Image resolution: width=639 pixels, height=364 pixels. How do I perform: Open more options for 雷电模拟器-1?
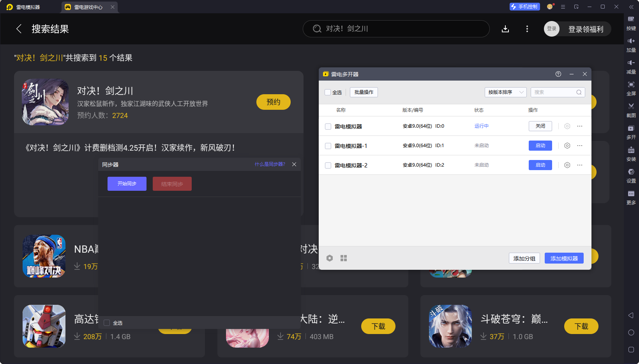(x=580, y=146)
